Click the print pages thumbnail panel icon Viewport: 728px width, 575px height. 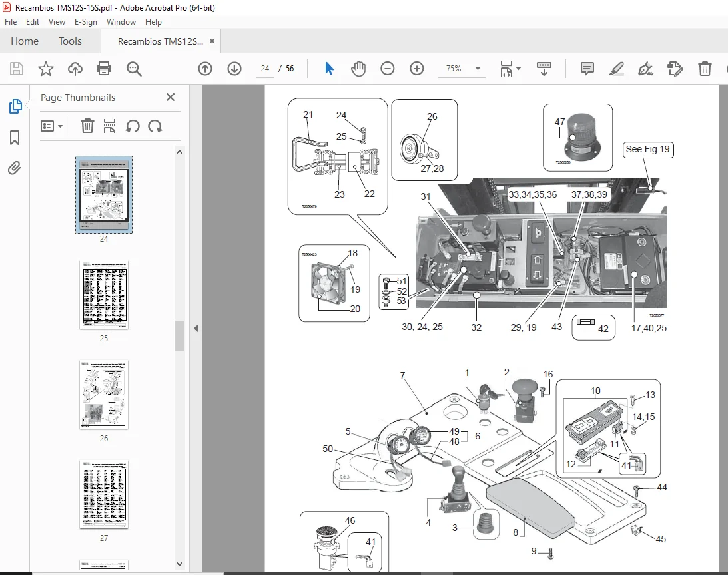110,126
